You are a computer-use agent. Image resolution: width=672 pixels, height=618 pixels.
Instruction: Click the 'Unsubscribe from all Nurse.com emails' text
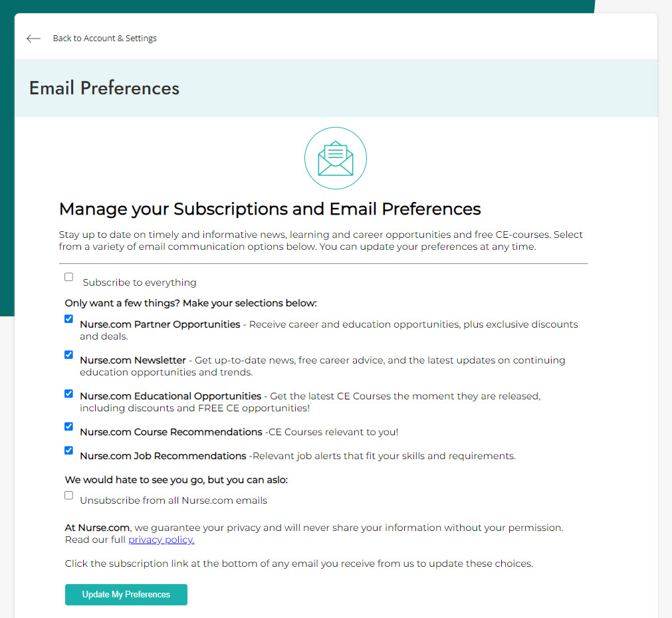pos(173,500)
